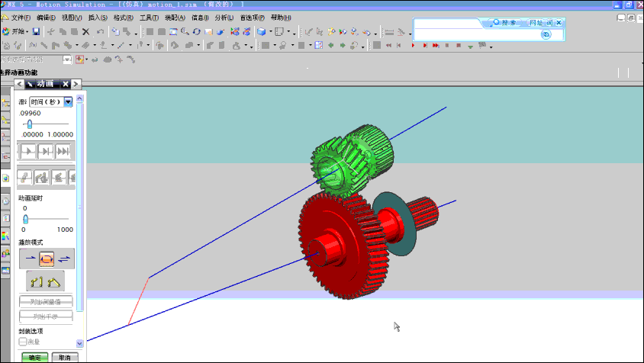This screenshot has width=644, height=363.
Task: Open the 文件(F) menu
Action: (x=21, y=18)
